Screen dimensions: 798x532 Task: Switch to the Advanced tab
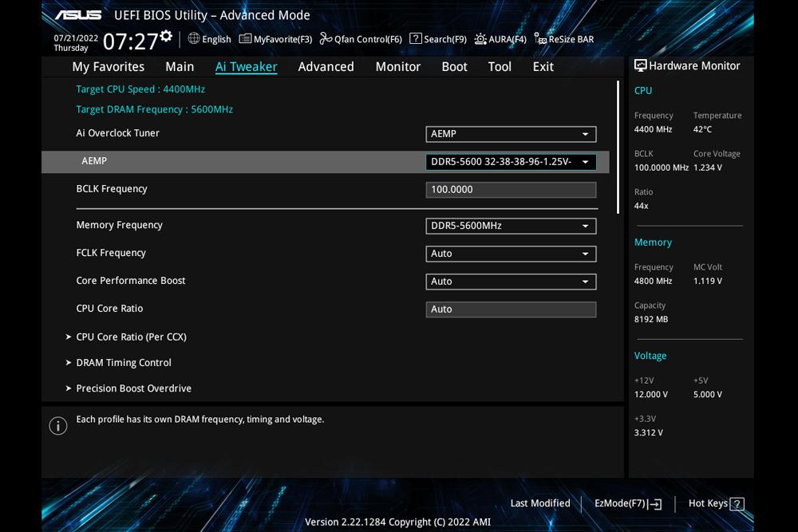326,66
